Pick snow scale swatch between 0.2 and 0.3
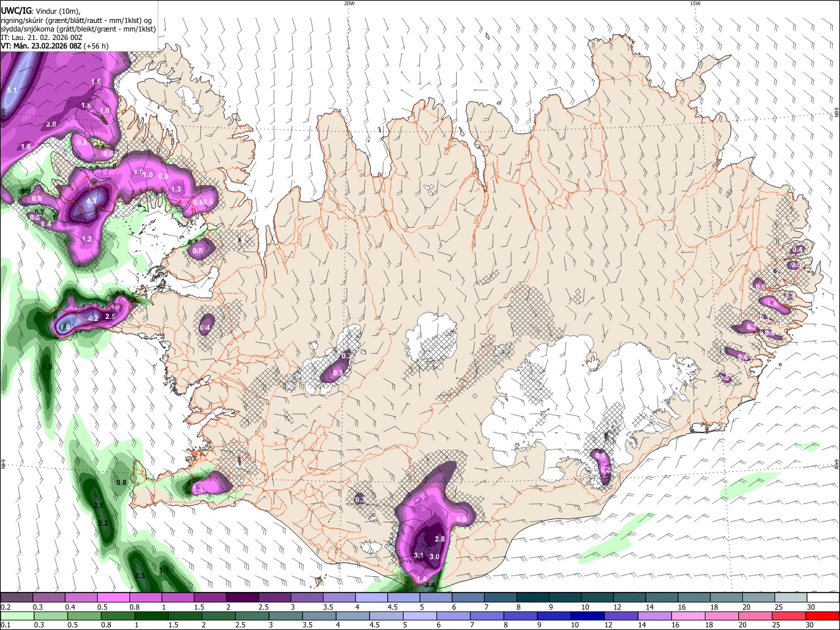This screenshot has width=840, height=630. tap(16, 598)
